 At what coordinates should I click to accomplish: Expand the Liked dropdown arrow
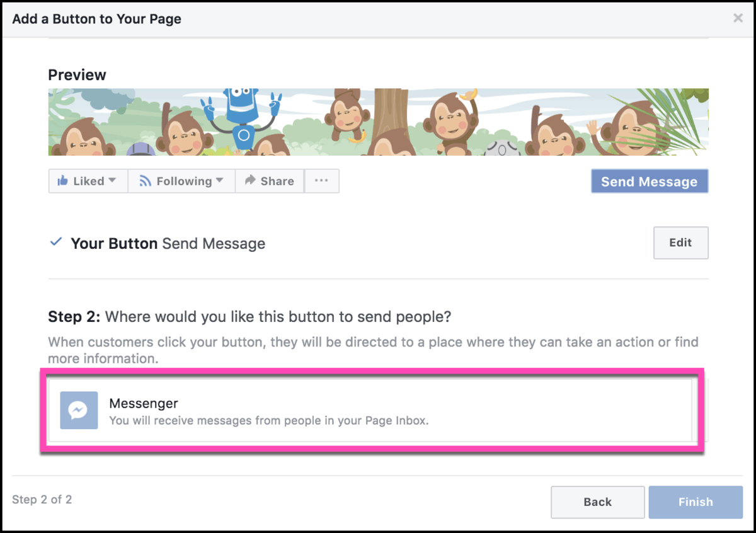[112, 180]
